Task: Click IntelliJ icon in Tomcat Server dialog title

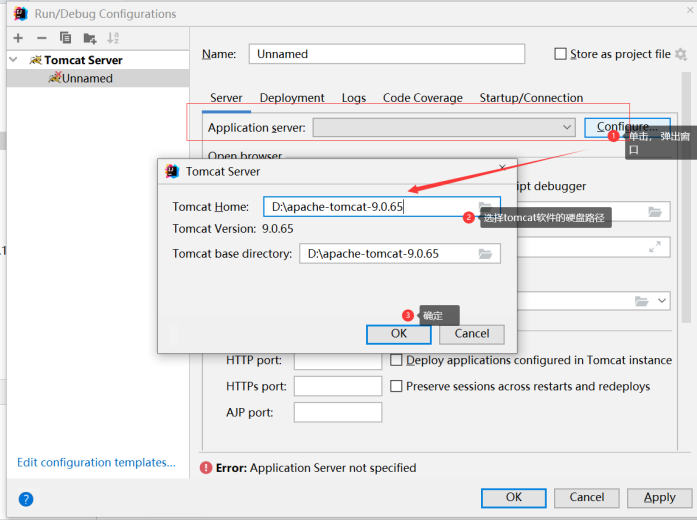Action: point(172,172)
